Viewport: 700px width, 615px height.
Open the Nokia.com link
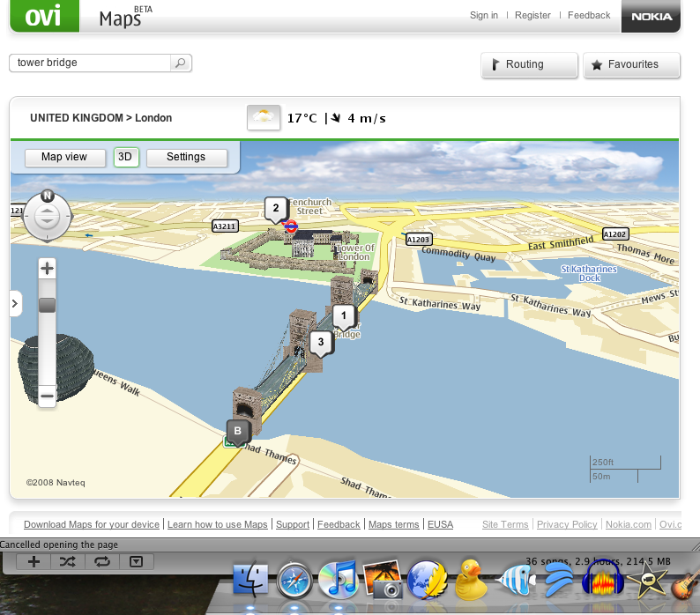coord(628,524)
